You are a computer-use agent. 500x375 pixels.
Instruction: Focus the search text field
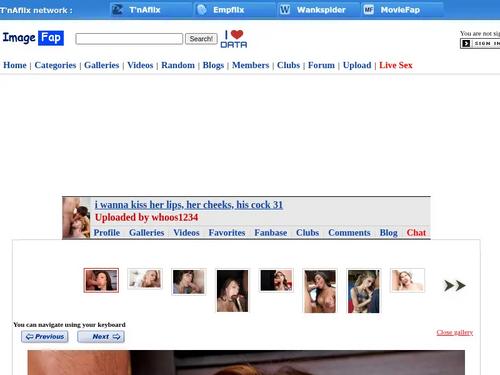(x=129, y=39)
